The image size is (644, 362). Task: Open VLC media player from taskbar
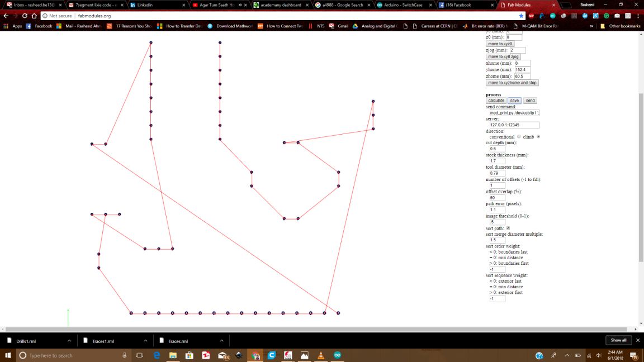point(321,355)
